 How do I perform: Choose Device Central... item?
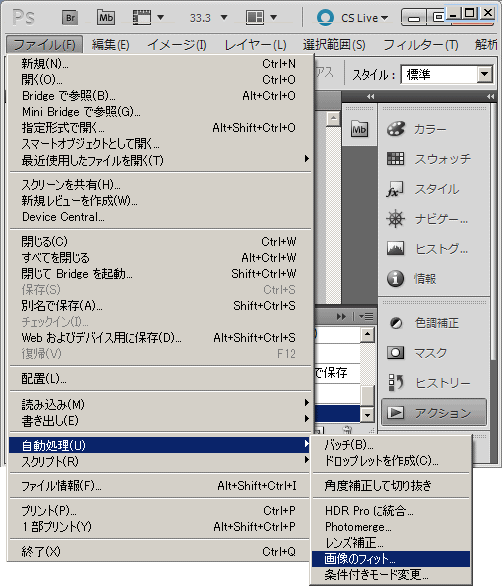click(160, 217)
